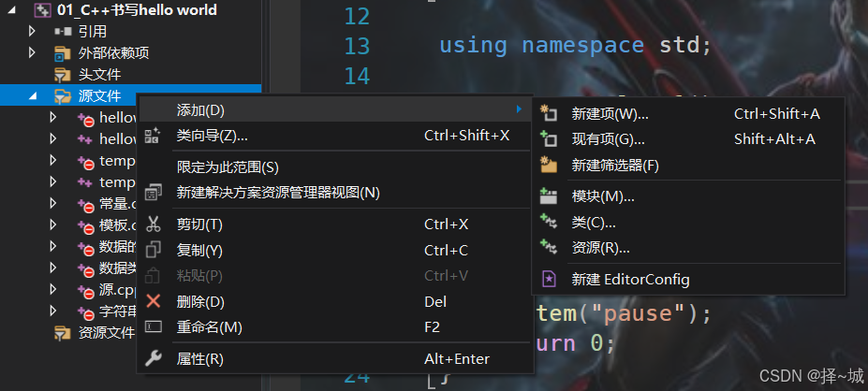Image resolution: width=868 pixels, height=391 pixels.
Task: Open the 添加(D) submenu arrow
Action: click(x=519, y=109)
